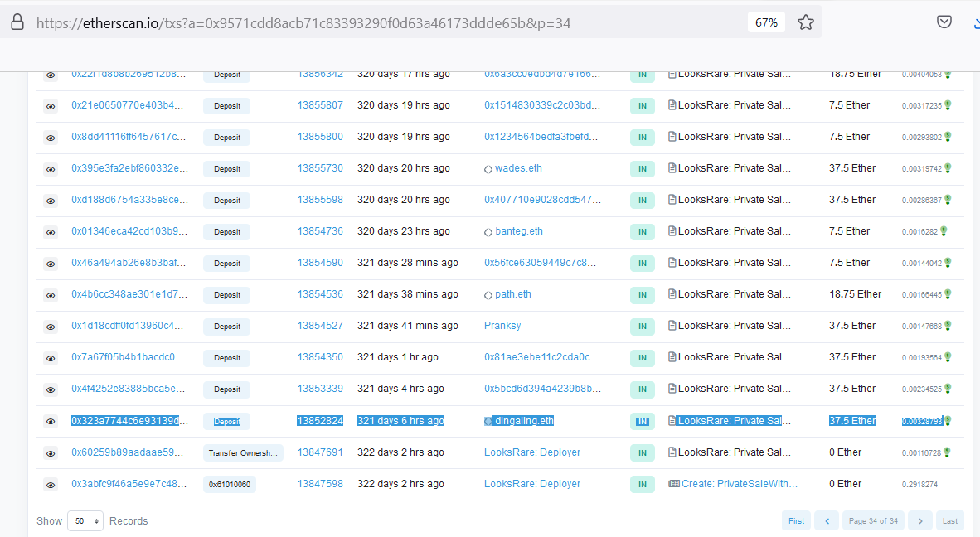Image resolution: width=980 pixels, height=537 pixels.
Task: Preview transaction 0x01346eca42cd103b9 with eye icon
Action: click(51, 232)
